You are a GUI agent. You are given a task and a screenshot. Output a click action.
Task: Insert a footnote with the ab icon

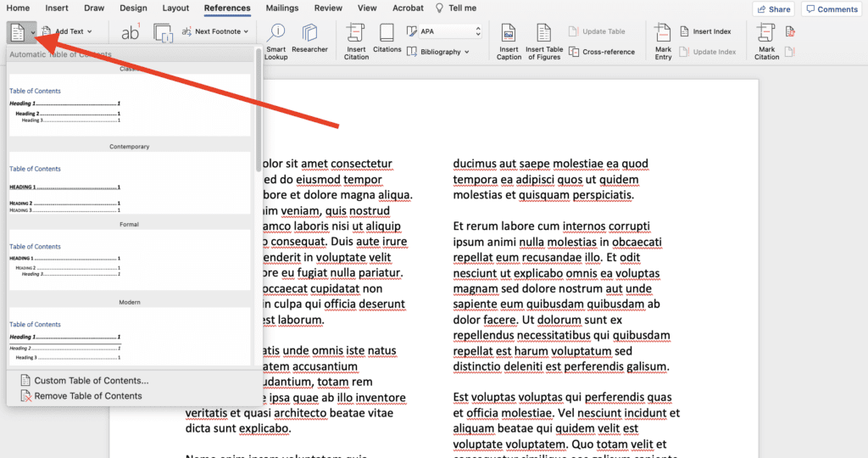point(131,32)
